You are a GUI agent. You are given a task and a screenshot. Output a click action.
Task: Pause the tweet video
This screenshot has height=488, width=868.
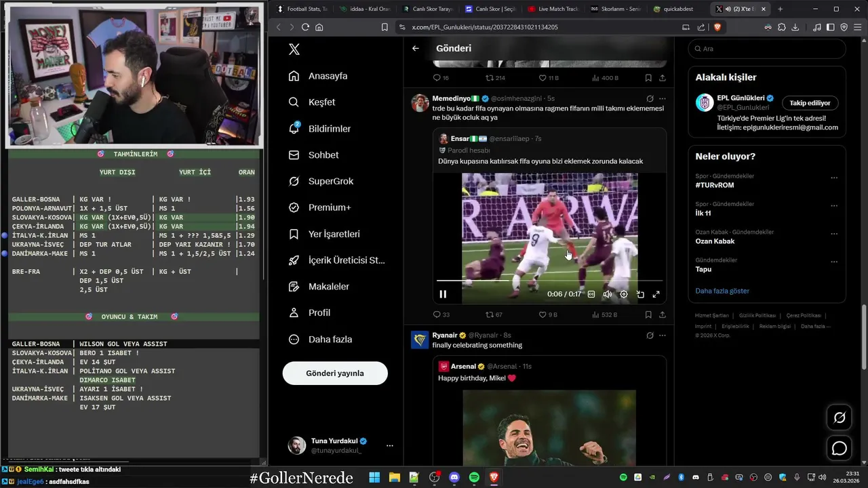pyautogui.click(x=443, y=294)
